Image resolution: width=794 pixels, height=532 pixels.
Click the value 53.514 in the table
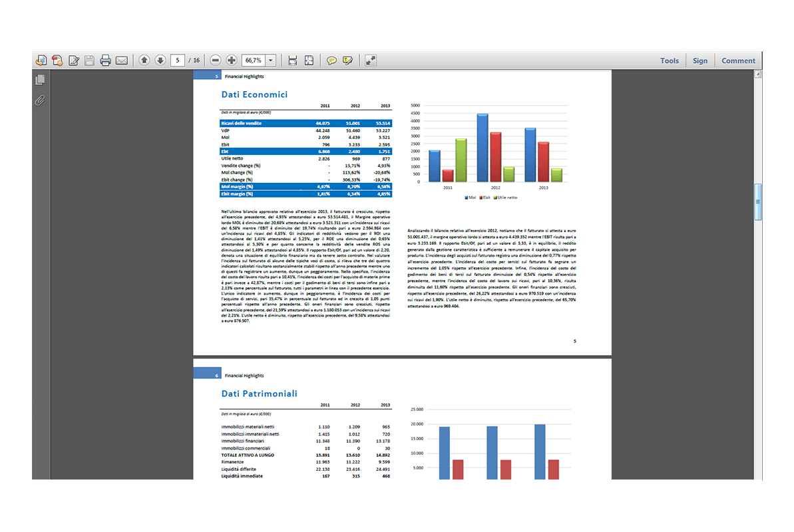coord(383,123)
